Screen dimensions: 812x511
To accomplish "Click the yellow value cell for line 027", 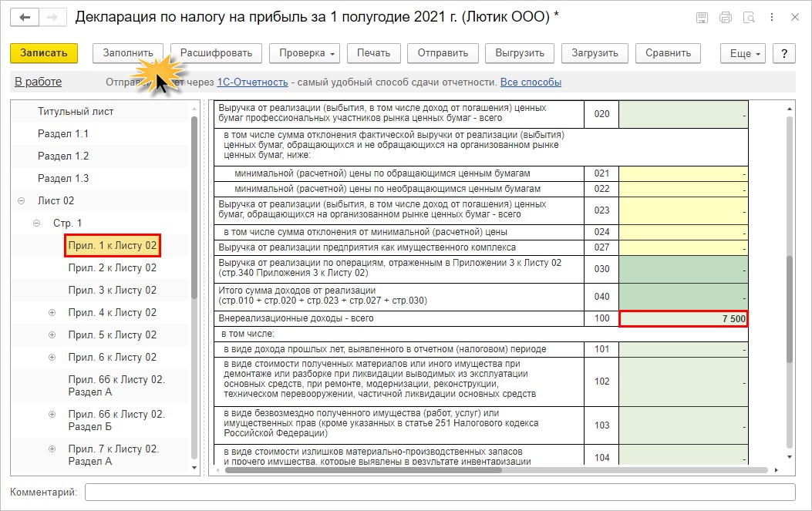I will (x=683, y=247).
